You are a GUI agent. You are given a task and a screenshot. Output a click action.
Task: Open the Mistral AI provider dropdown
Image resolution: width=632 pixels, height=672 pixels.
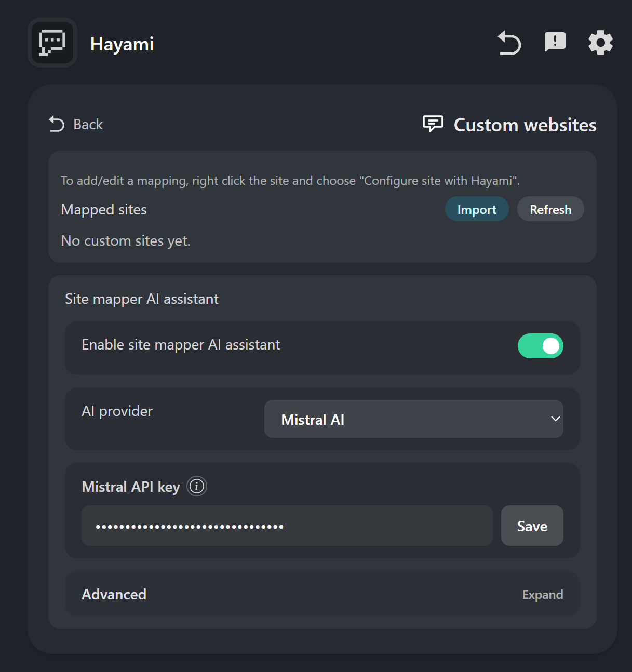(413, 419)
